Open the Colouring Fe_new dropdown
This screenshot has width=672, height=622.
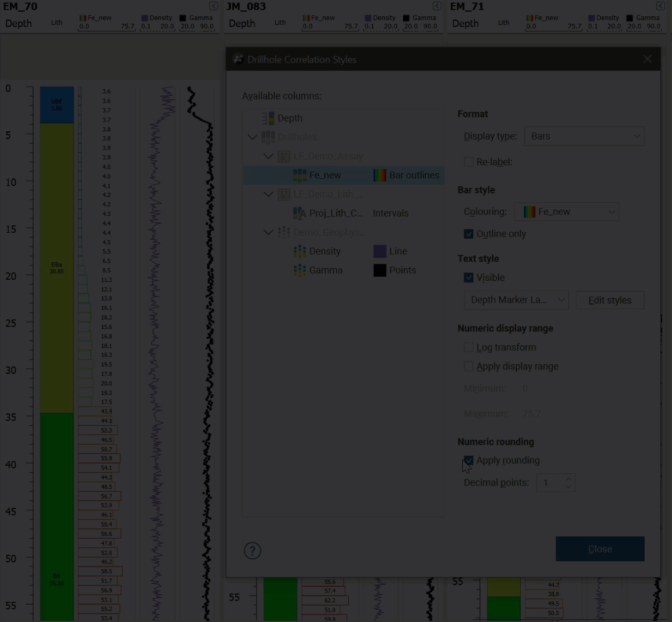point(566,212)
